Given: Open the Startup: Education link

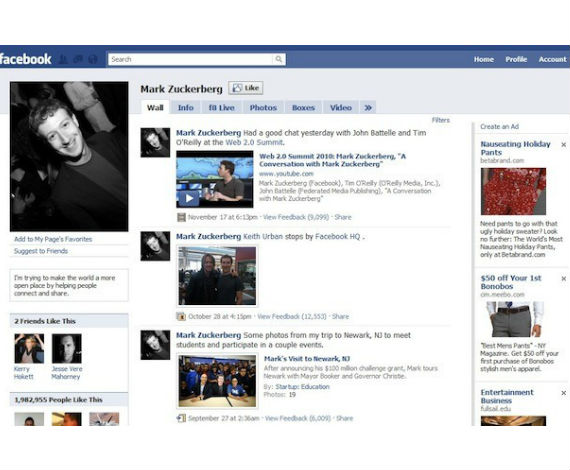Looking at the screenshot, I should [302, 387].
